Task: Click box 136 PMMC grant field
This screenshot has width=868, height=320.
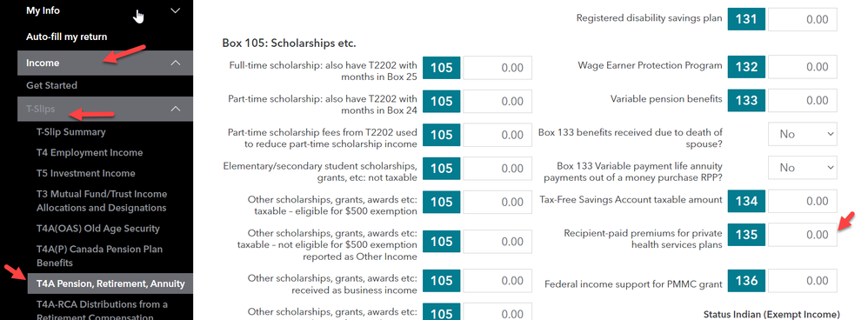Action: click(x=802, y=281)
